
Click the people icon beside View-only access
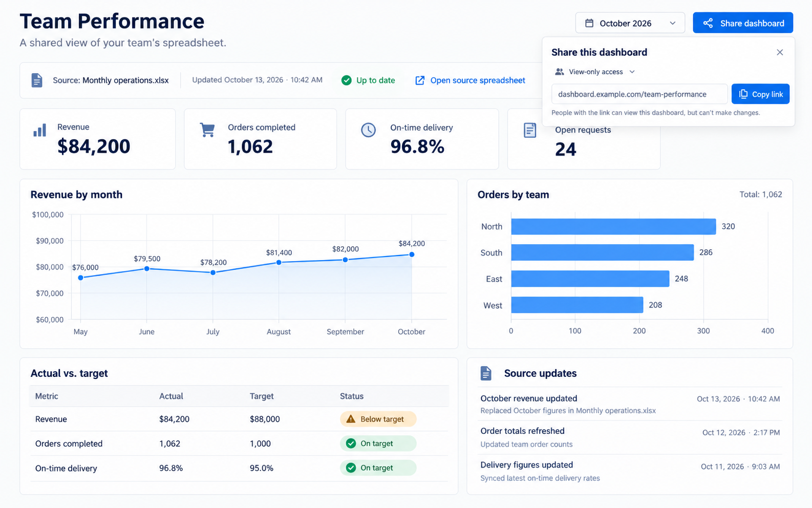(x=560, y=72)
